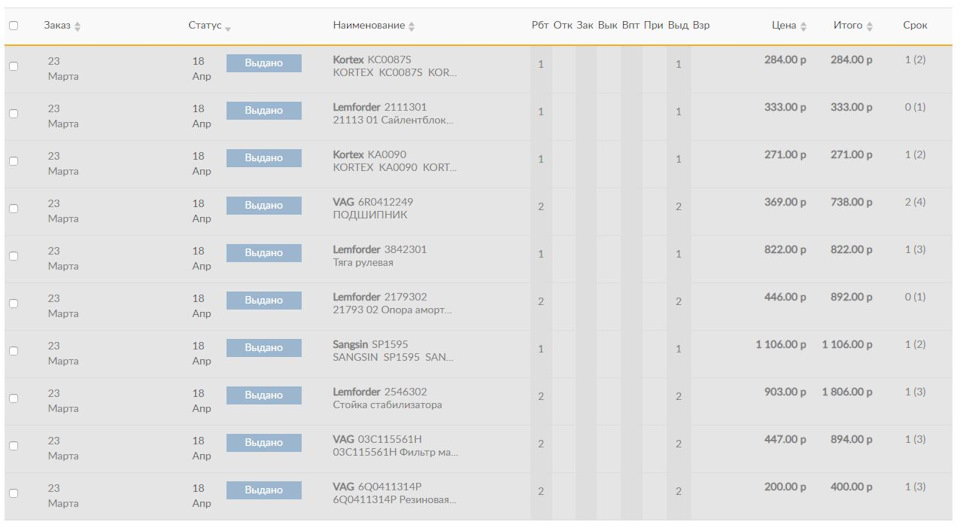Mark the VAG 6Q0411314P row checkbox
The image size is (960, 528).
tap(13, 494)
